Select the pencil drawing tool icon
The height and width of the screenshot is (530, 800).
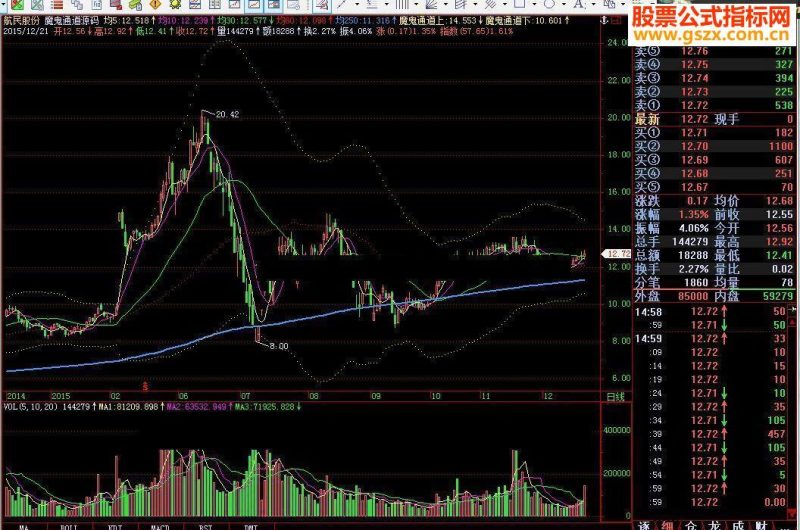(341, 5)
